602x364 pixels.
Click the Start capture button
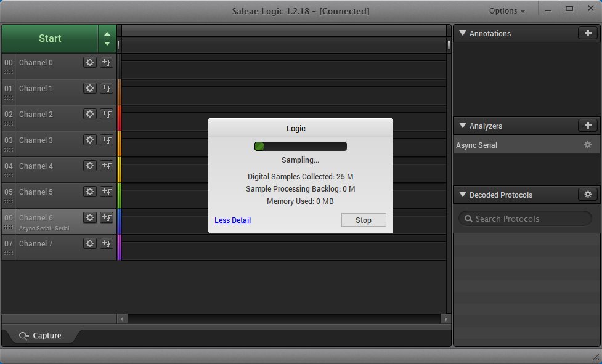click(x=50, y=38)
